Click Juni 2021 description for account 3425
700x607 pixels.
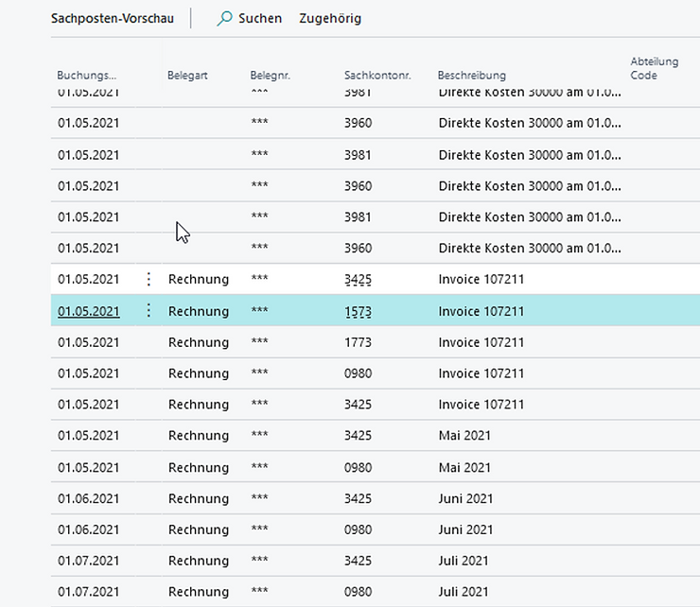pyautogui.click(x=465, y=498)
